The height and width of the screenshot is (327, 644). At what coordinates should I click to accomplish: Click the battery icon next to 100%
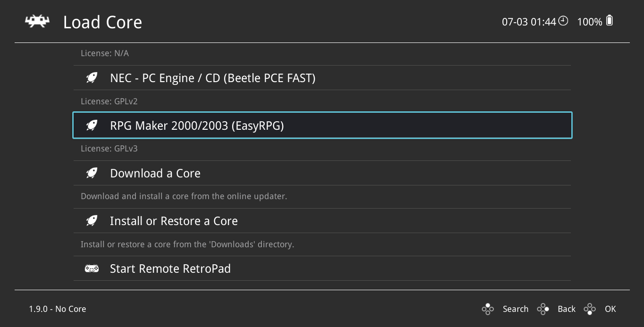point(608,21)
